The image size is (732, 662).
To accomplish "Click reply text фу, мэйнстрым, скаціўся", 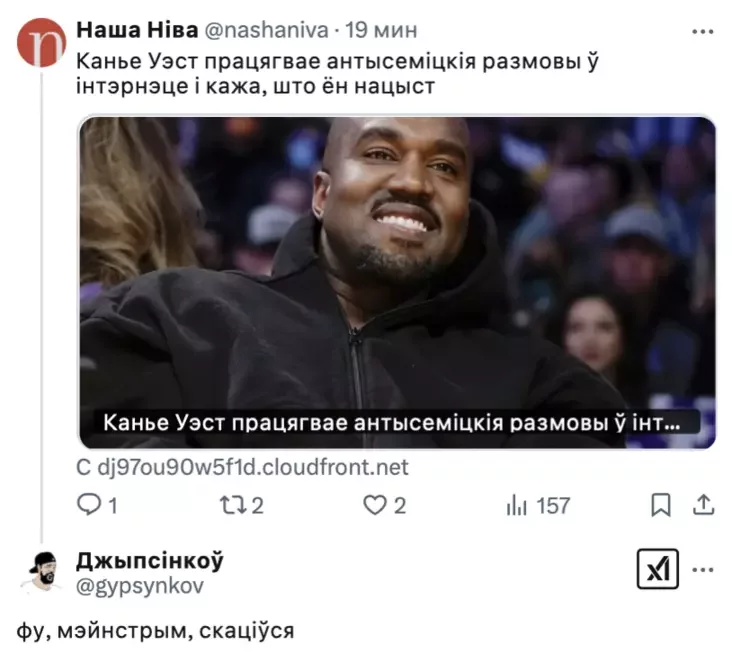I will click(155, 631).
